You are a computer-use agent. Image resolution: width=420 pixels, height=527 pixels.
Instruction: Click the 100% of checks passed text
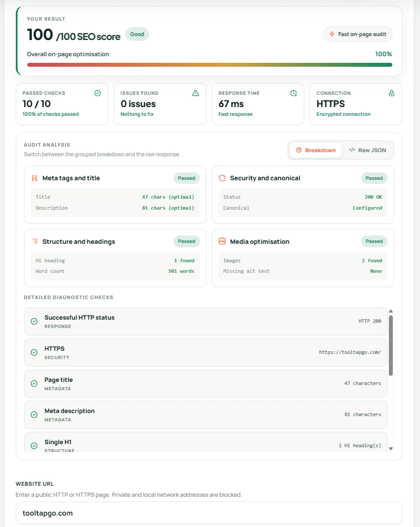(51, 114)
